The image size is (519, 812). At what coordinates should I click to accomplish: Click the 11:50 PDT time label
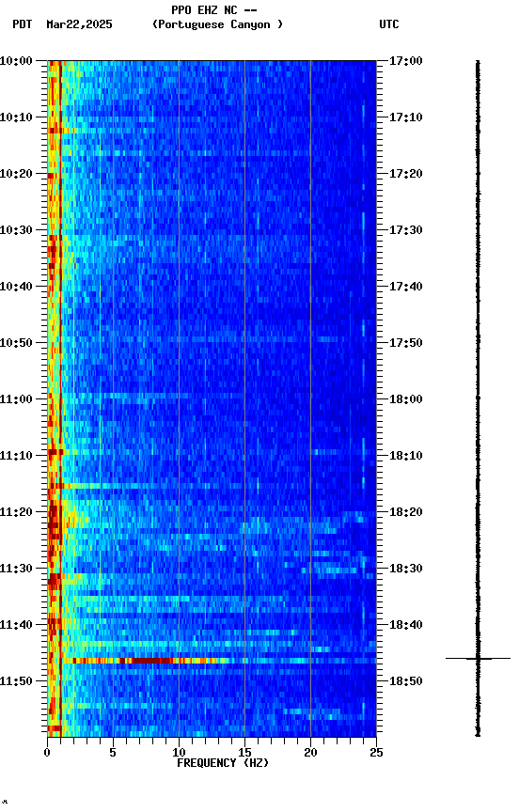[16, 682]
